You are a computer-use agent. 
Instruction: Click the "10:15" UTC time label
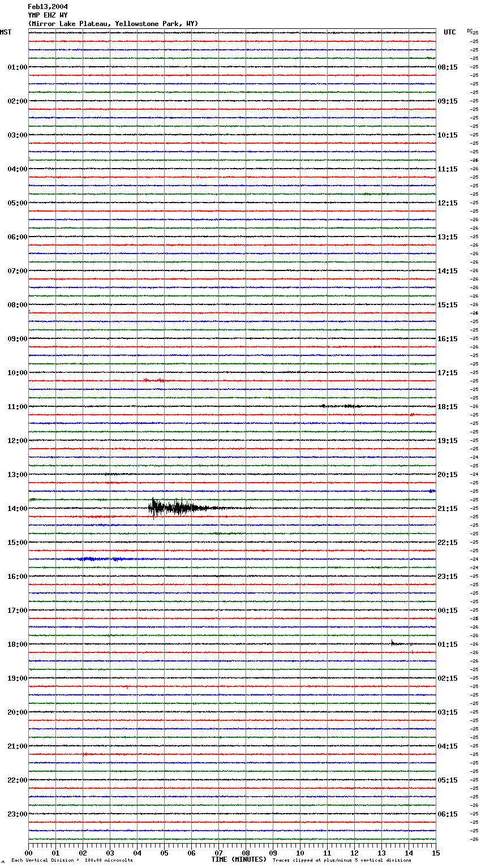click(448, 135)
